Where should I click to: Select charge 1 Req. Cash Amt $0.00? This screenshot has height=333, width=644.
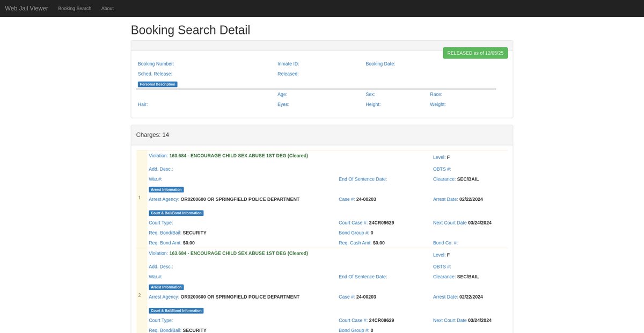[x=379, y=243]
